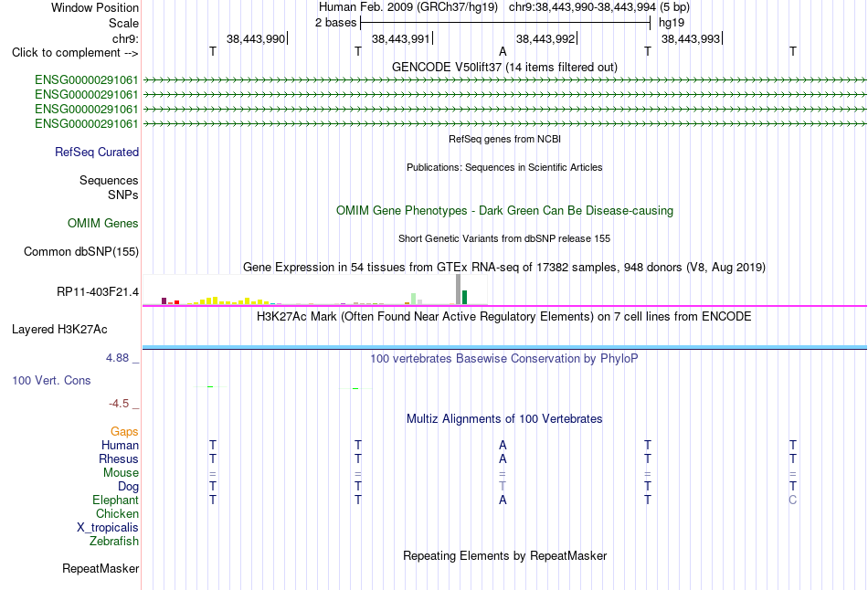Viewport: 868px width, 590px height.
Task: Click the Dog faded 'T' under base A
Action: tap(503, 486)
